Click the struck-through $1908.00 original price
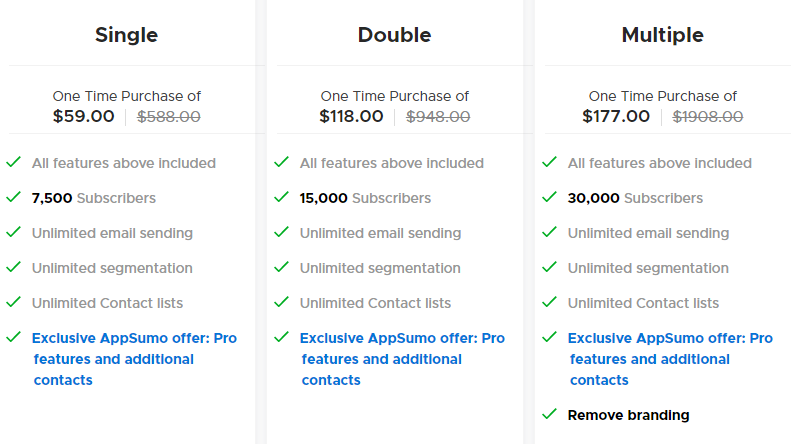Screen dimensions: 791x444 pyautogui.click(x=708, y=117)
